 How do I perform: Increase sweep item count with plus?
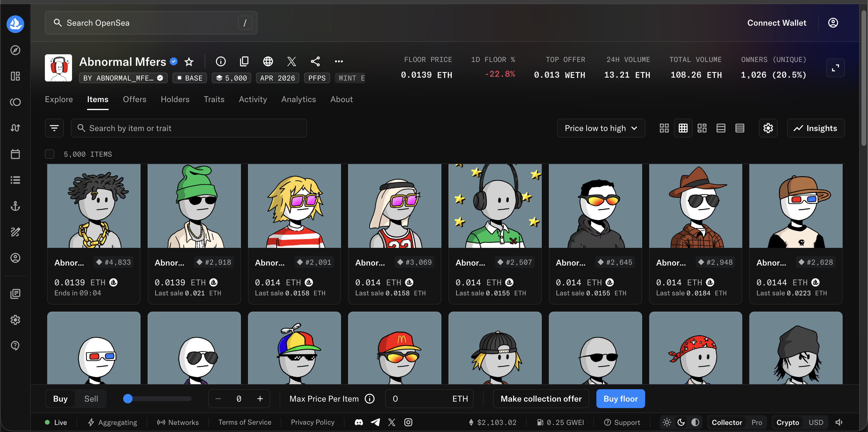pyautogui.click(x=260, y=399)
